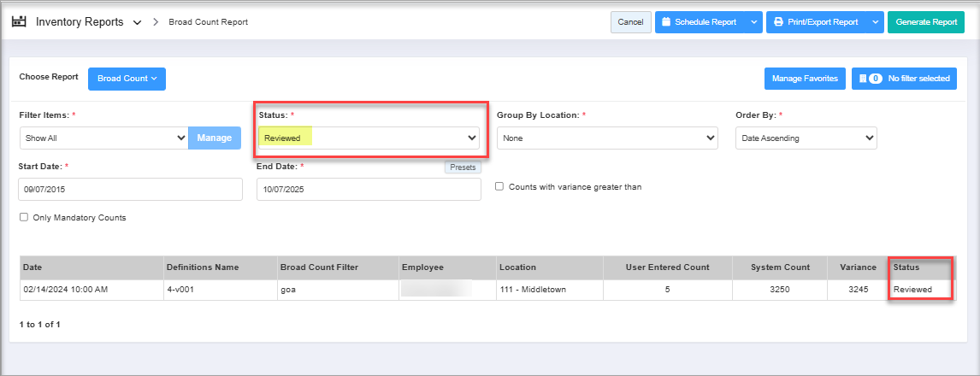Click the printer icon on Print/Export Report
The height and width of the screenshot is (376, 980).
click(777, 22)
